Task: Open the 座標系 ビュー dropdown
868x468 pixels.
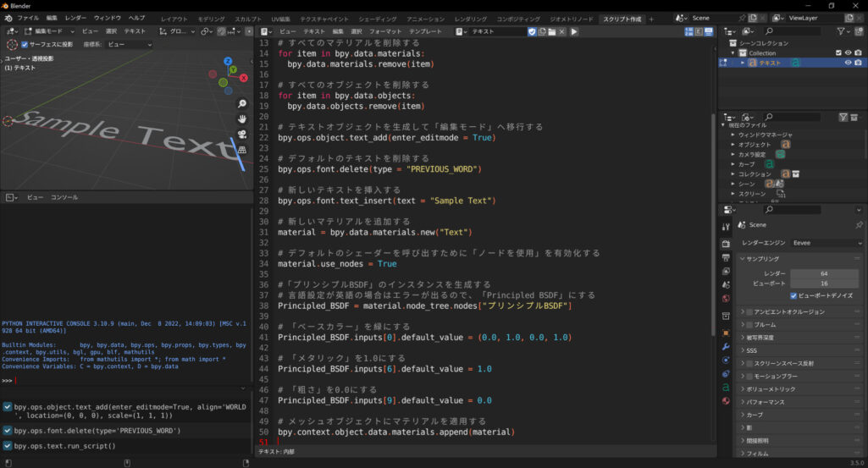Action: 129,44
